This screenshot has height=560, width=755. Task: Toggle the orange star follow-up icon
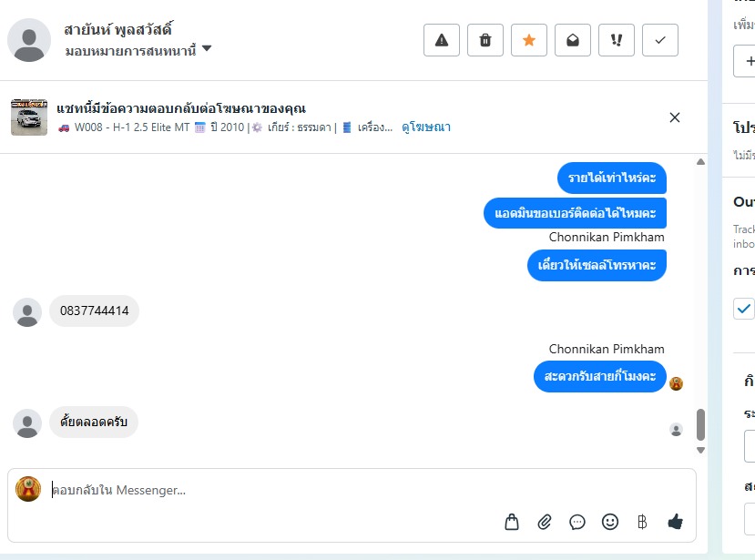click(x=529, y=40)
